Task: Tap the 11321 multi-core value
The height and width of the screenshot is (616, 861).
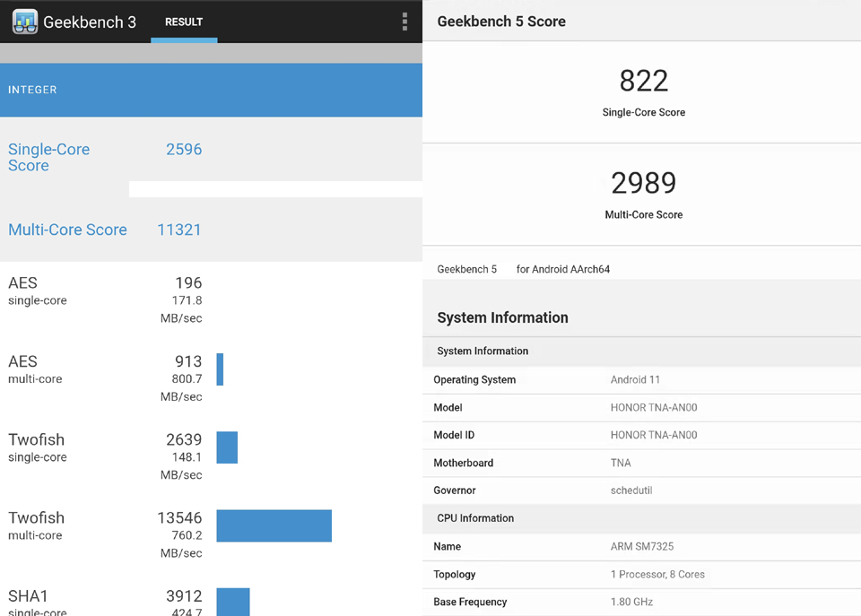Action: click(x=179, y=230)
